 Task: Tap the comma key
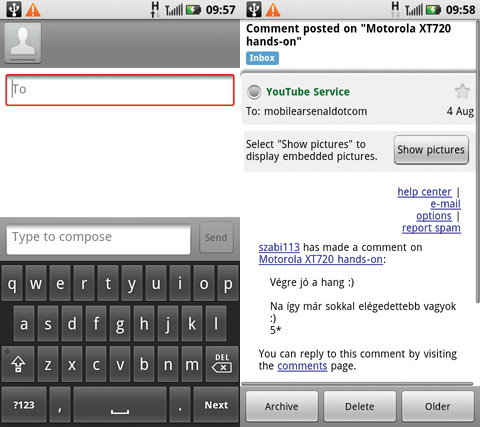(x=60, y=404)
